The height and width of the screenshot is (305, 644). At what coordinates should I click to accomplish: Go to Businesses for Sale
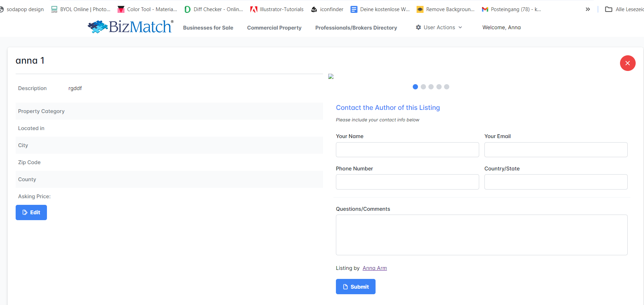point(208,28)
